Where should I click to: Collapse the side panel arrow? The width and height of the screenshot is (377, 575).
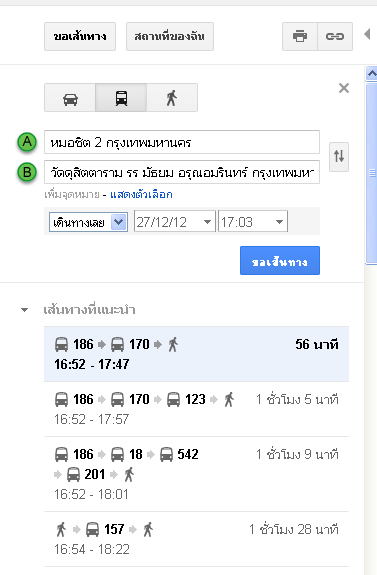click(367, 34)
